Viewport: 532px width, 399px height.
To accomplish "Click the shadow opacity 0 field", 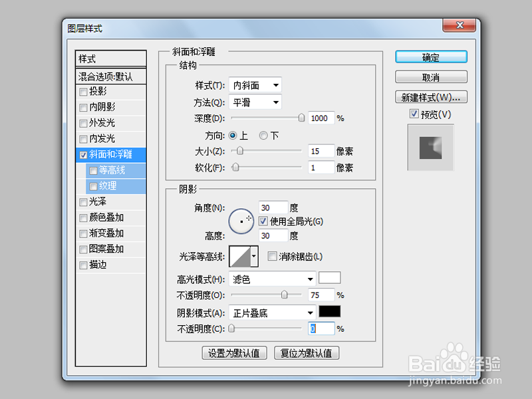I will click(321, 329).
